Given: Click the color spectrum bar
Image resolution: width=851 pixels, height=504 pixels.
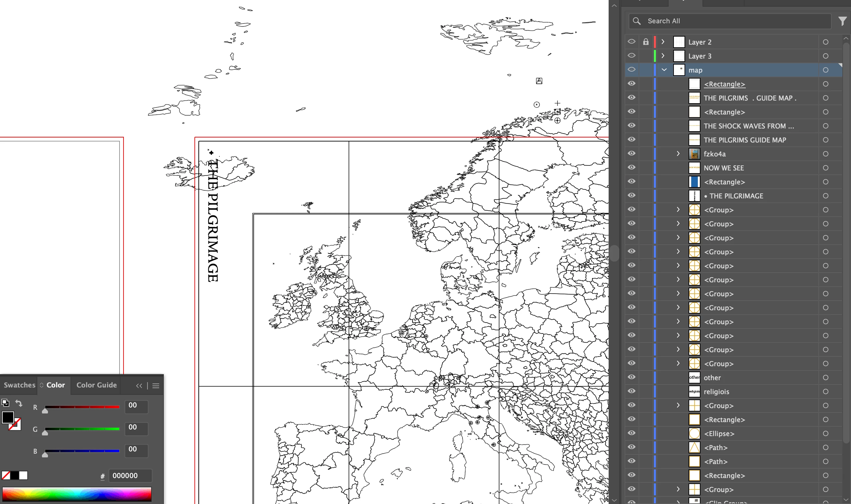Looking at the screenshot, I should tap(77, 494).
